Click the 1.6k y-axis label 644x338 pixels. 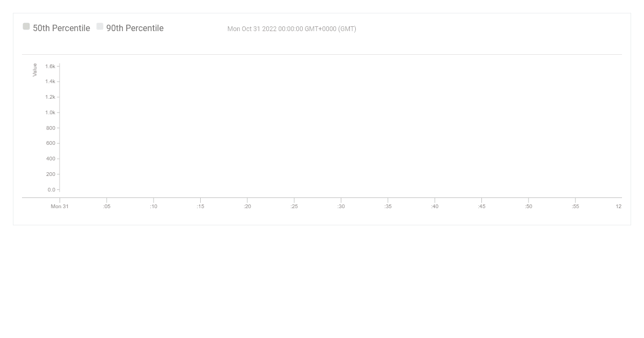(50, 67)
